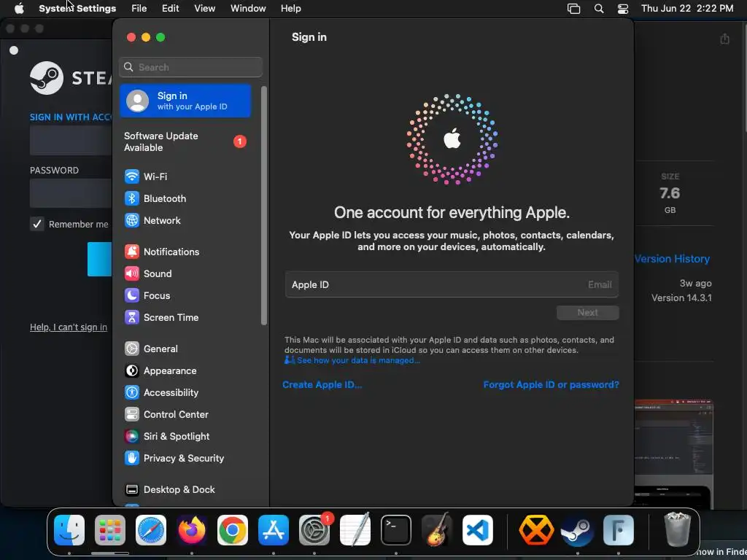
Task: Select the Privacy & Security hand icon
Action: click(x=132, y=458)
